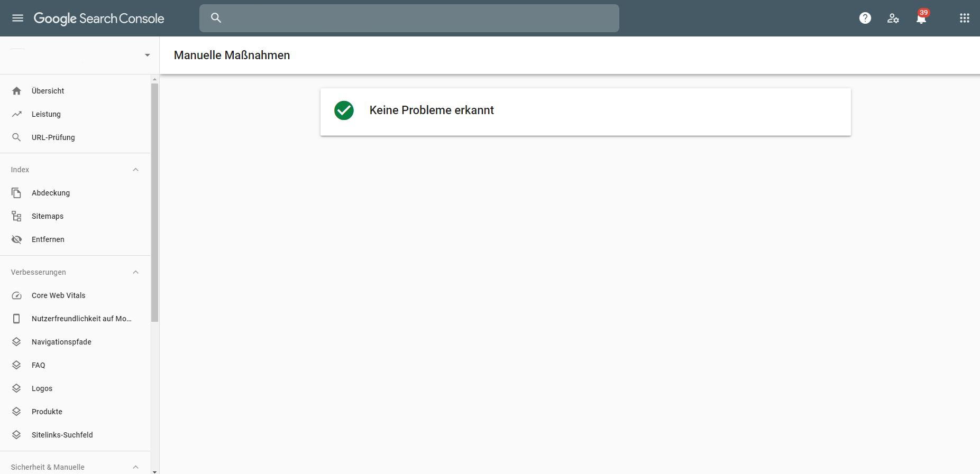This screenshot has height=474, width=980.
Task: Open the hamburger navigation menu
Action: click(17, 18)
